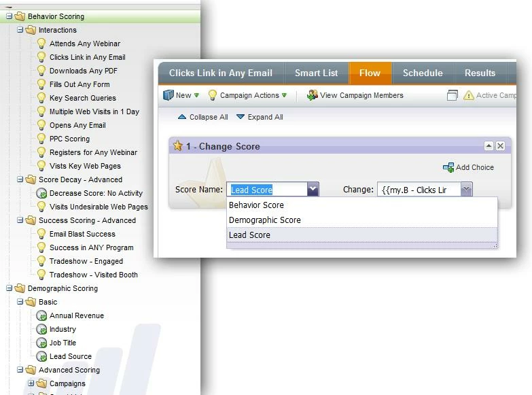
Task: Click the lightbulb icon beside Attends Any Webinar
Action: [41, 44]
